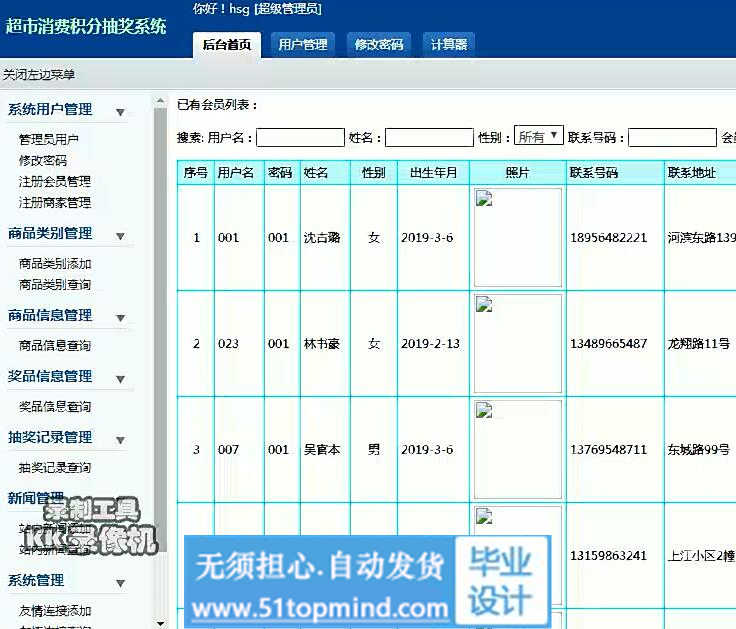Open 友情连接添加 in sidebar
This screenshot has height=629, width=736.
coord(54,611)
